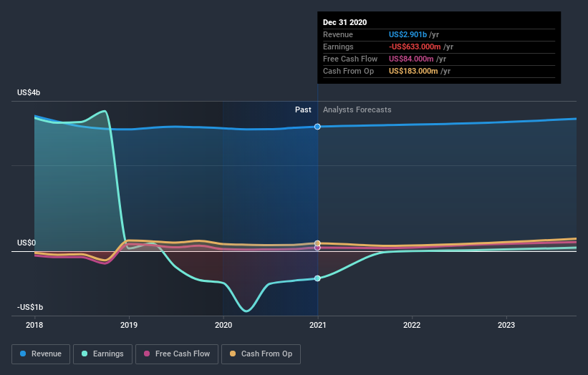588x375 pixels.
Task: Click the 2019 x-axis label
Action: 129,325
